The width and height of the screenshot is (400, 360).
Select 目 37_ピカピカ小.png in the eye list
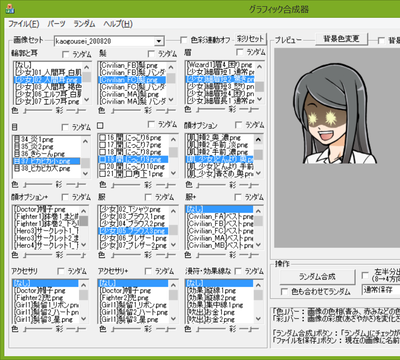[47, 161]
